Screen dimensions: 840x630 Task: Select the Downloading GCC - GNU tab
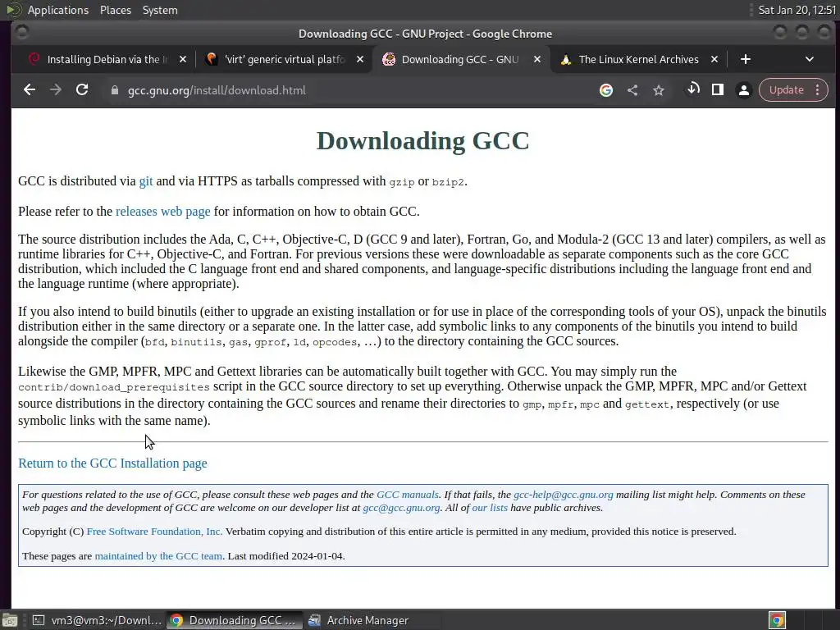pos(461,59)
